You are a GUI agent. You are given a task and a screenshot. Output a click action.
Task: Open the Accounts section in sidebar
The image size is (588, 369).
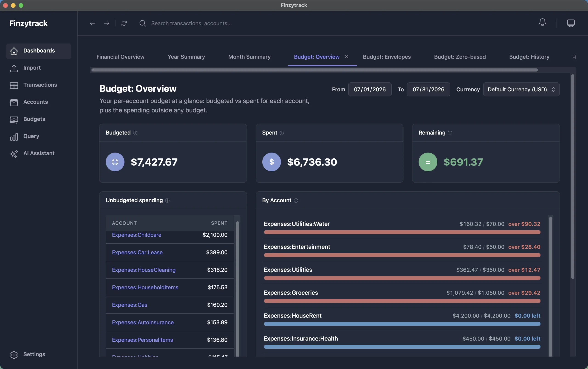pyautogui.click(x=39, y=102)
